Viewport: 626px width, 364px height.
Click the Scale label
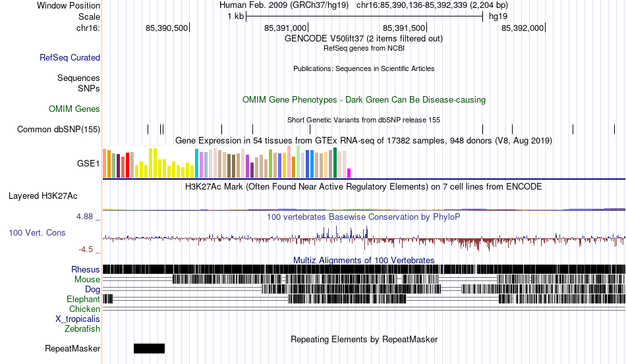(89, 16)
